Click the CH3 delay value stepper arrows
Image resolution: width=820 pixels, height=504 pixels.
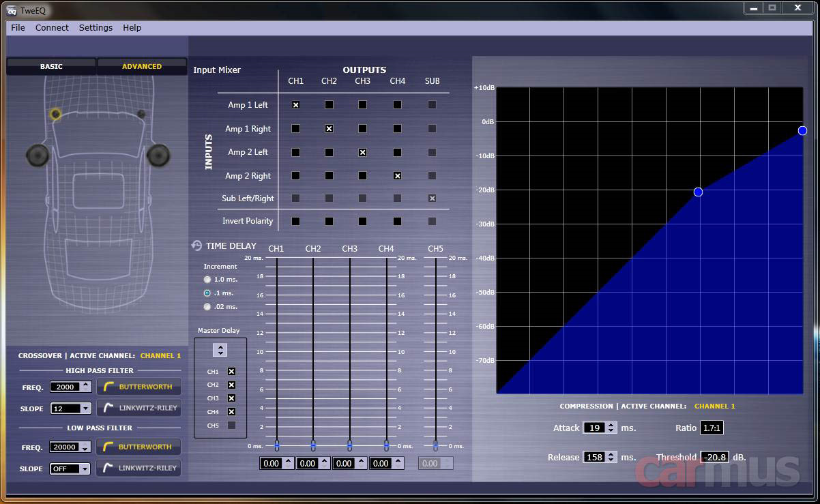coord(362,463)
